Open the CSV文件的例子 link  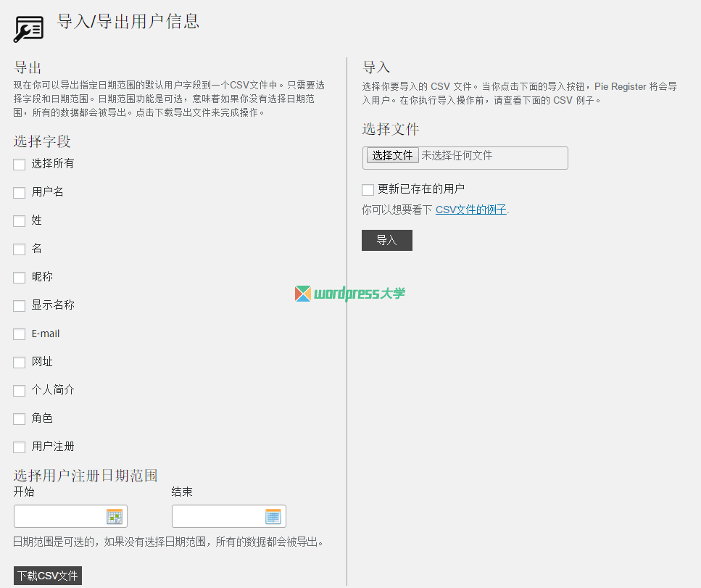point(470,210)
